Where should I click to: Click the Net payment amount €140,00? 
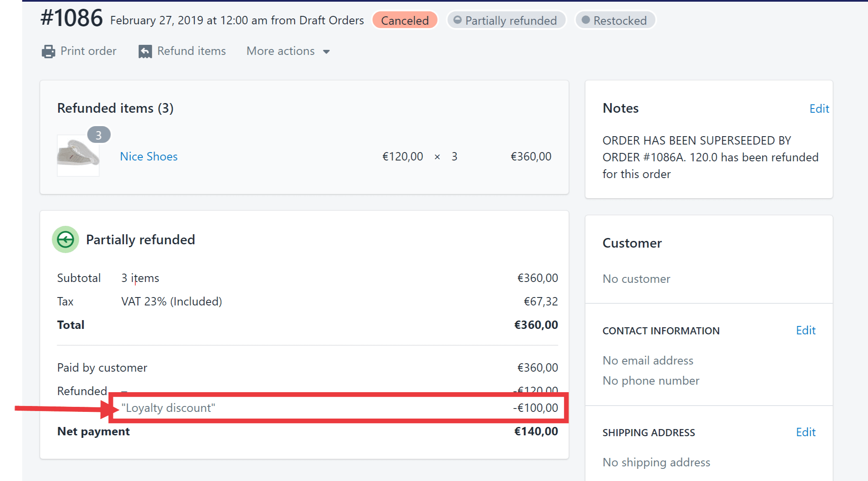536,431
